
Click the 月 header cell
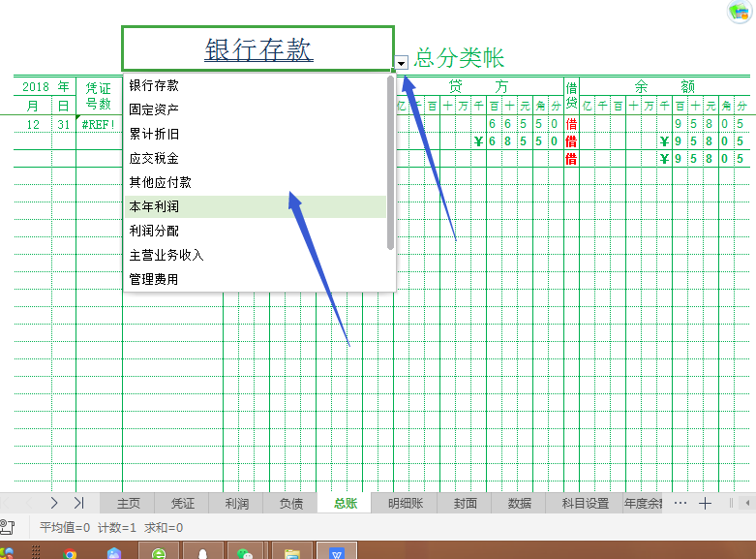tap(33, 106)
